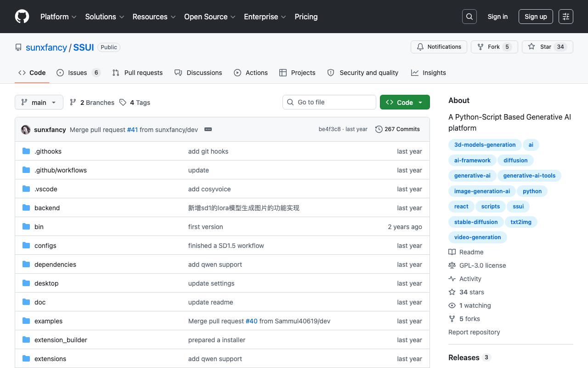Select the Code tab
This screenshot has height=368, width=588.
pyautogui.click(x=32, y=73)
